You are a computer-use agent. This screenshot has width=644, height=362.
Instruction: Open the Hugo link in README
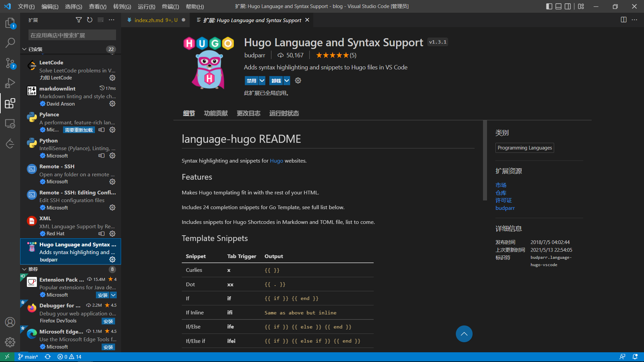coord(276,161)
